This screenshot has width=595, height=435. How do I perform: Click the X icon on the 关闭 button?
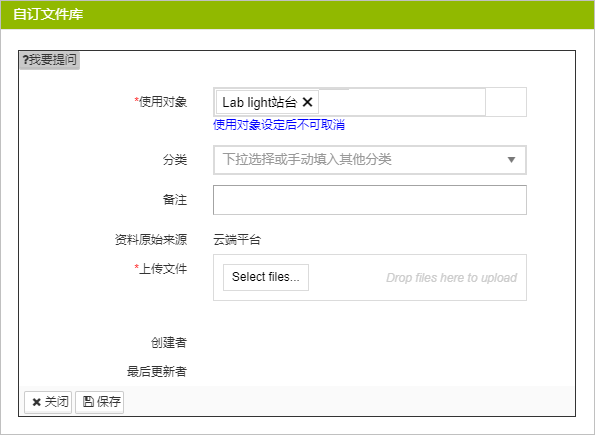point(36,402)
